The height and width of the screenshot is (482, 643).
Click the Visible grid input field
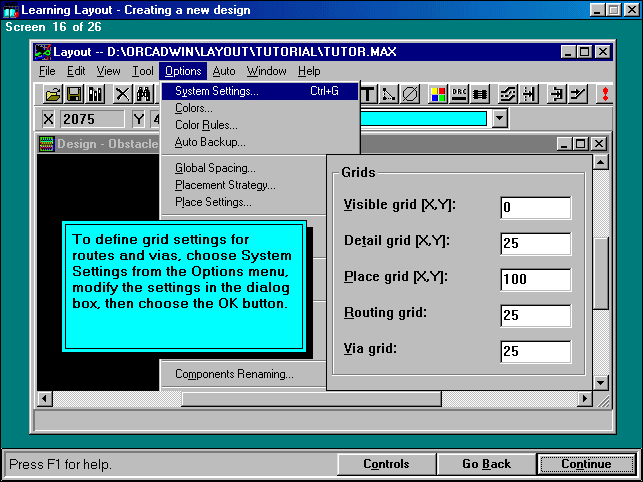535,208
